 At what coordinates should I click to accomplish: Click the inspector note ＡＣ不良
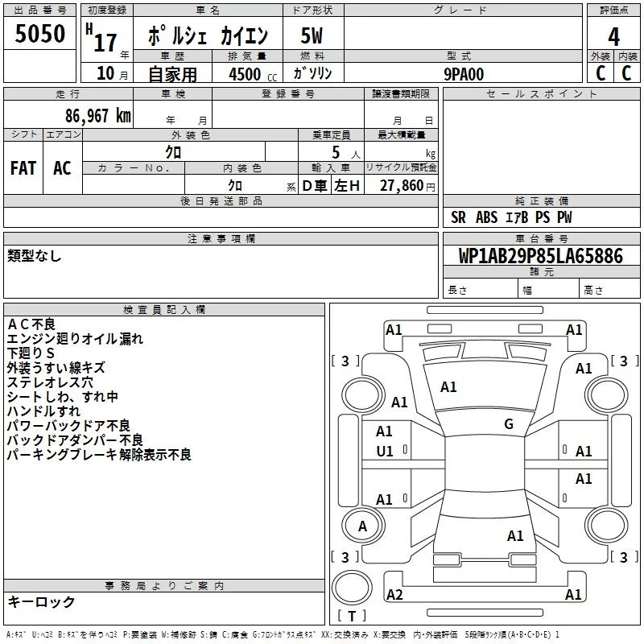(31, 324)
